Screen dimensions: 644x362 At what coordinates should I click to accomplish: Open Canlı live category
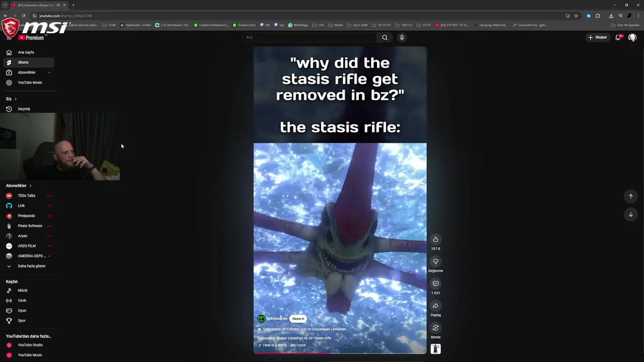point(28,301)
